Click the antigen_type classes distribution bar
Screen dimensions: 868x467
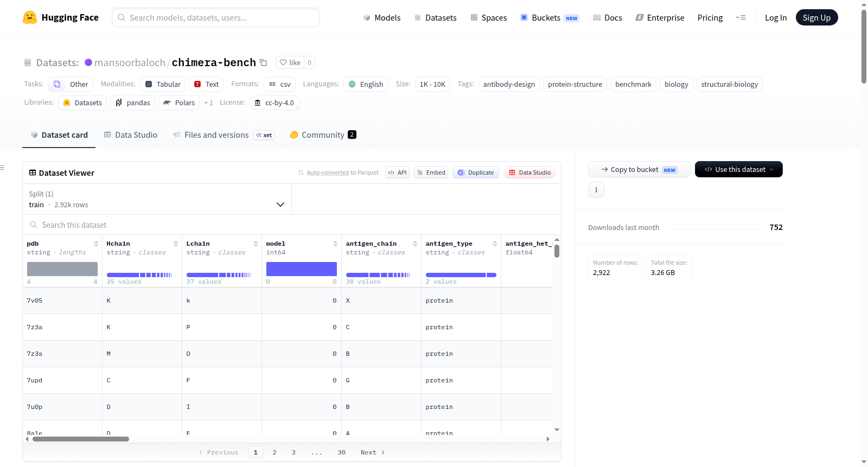(x=461, y=275)
